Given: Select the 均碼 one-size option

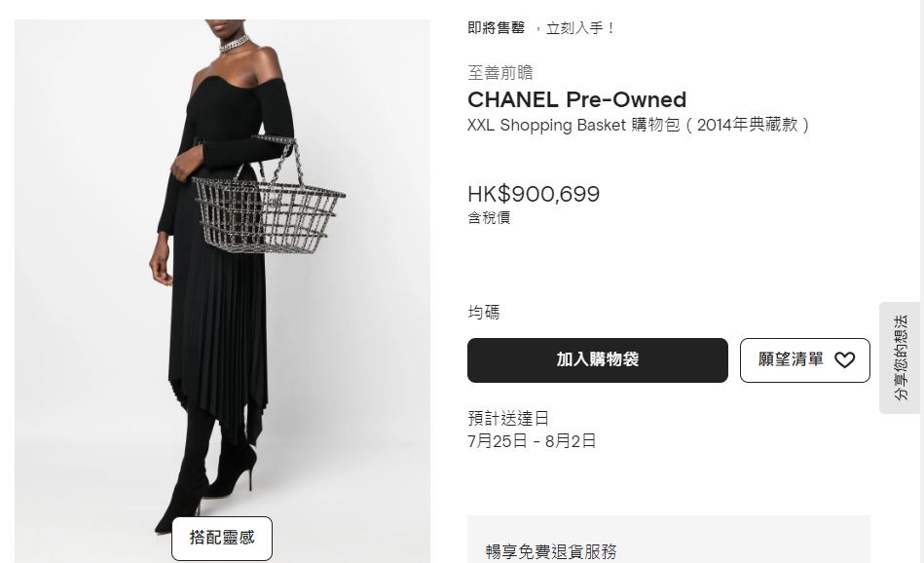Looking at the screenshot, I should [483, 312].
